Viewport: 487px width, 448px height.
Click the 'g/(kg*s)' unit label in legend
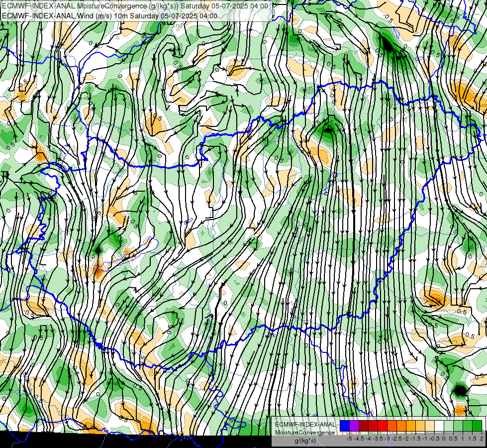pyautogui.click(x=305, y=441)
